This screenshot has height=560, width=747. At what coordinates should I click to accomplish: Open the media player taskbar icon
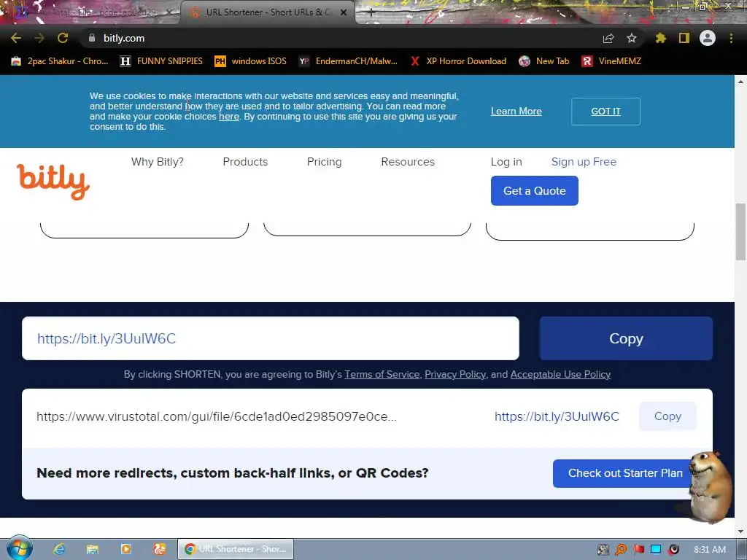pos(126,549)
